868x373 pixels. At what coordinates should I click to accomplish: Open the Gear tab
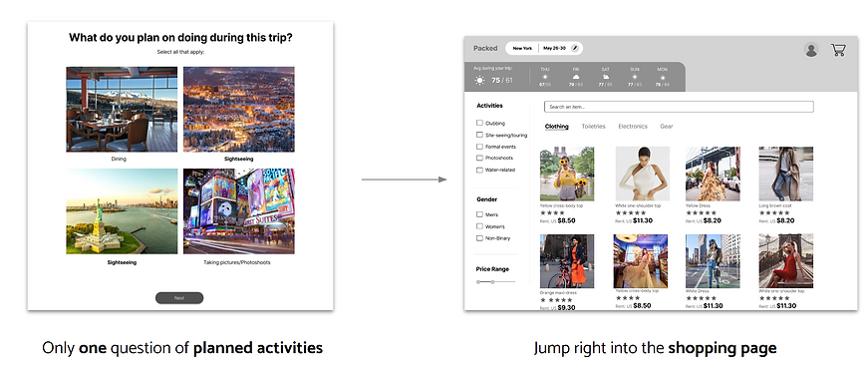667,127
